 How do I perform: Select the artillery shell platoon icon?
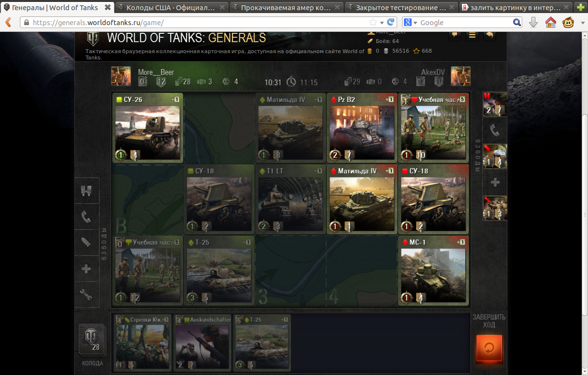pos(86,243)
